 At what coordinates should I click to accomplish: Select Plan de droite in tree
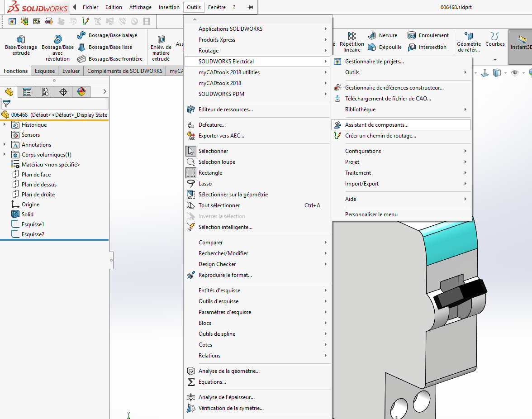point(38,195)
